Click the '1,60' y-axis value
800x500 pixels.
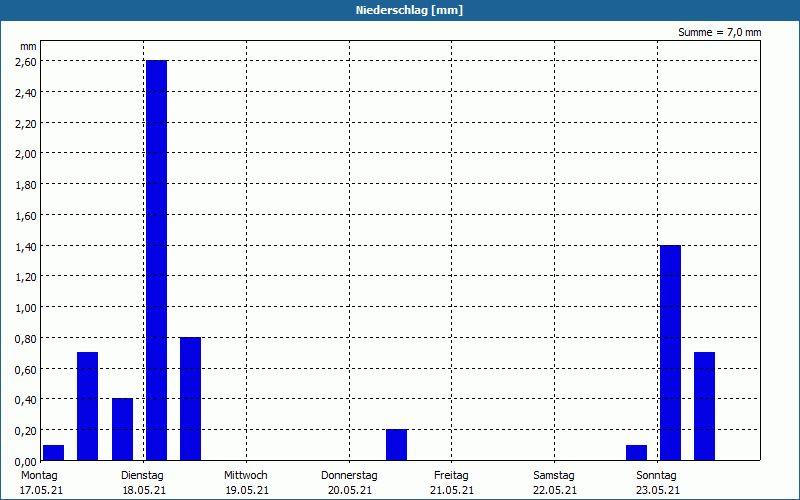click(27, 216)
